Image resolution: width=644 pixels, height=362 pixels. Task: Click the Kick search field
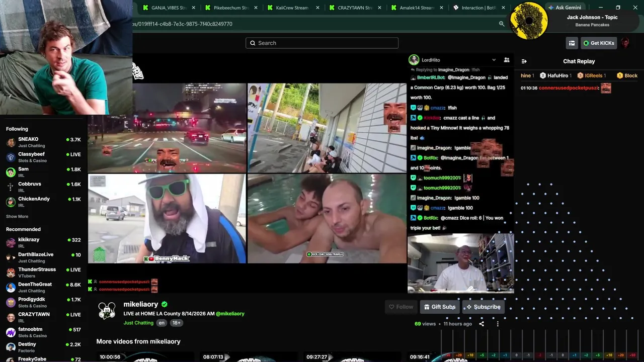[x=322, y=43]
